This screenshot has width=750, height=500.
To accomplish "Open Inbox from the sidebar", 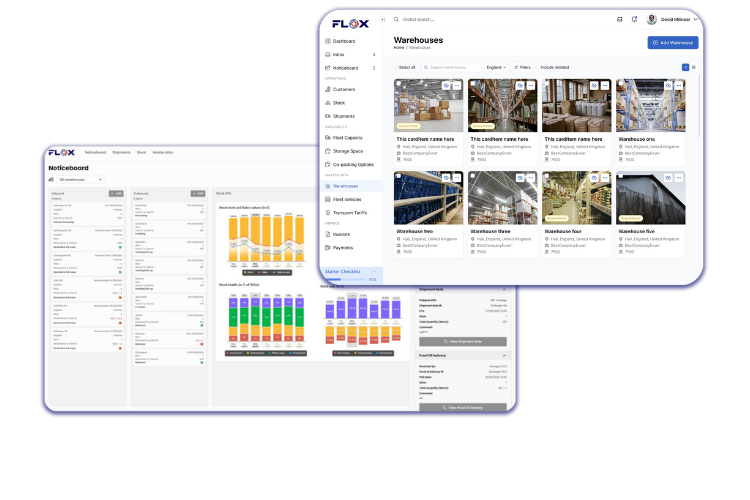I will coord(350,55).
